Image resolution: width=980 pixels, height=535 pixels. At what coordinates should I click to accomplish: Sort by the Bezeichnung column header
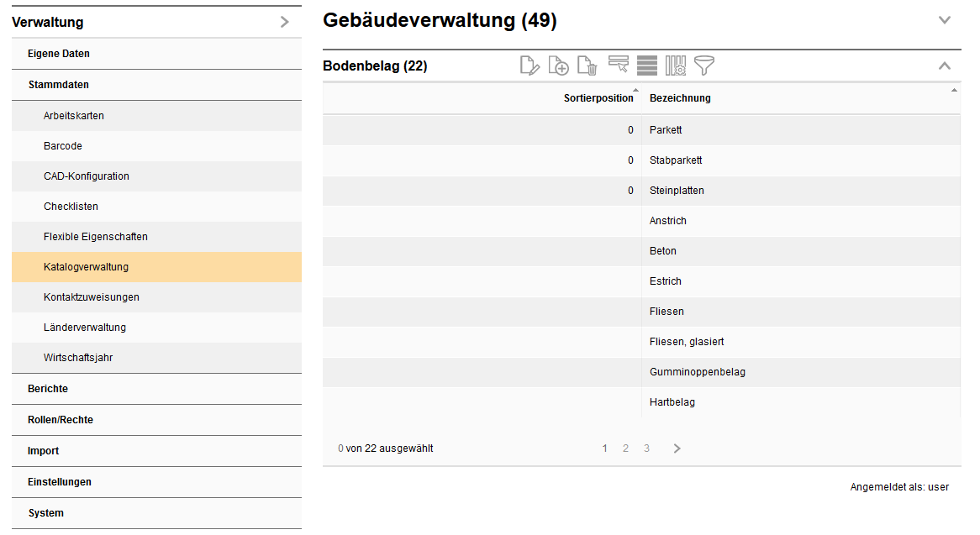(x=680, y=98)
